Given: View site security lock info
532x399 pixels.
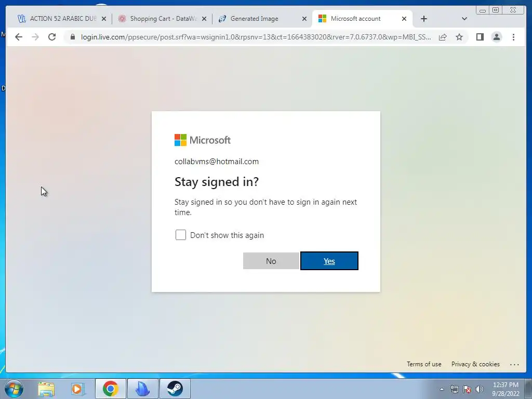Looking at the screenshot, I should 72,37.
